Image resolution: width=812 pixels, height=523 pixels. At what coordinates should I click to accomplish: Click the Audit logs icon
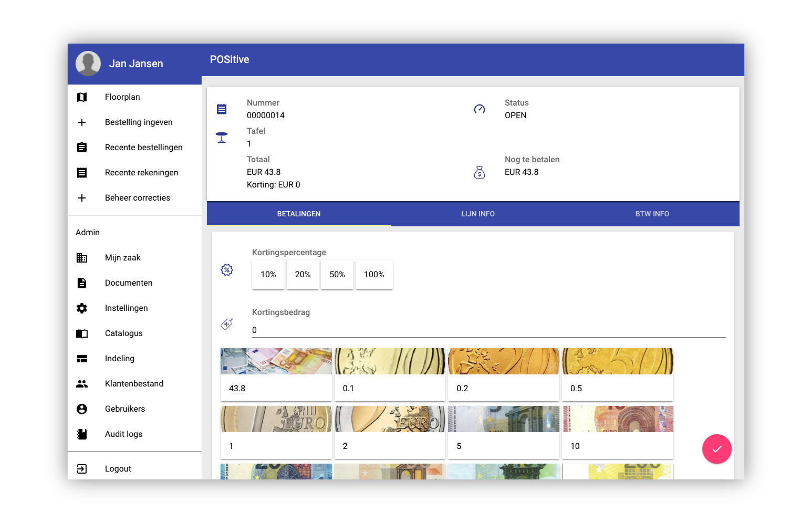[x=82, y=434]
